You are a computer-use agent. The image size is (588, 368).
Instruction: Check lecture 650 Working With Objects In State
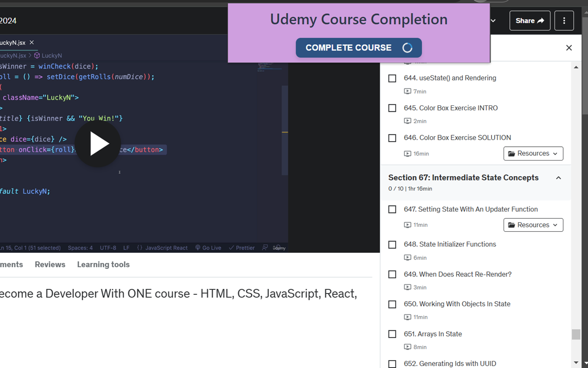(392, 305)
